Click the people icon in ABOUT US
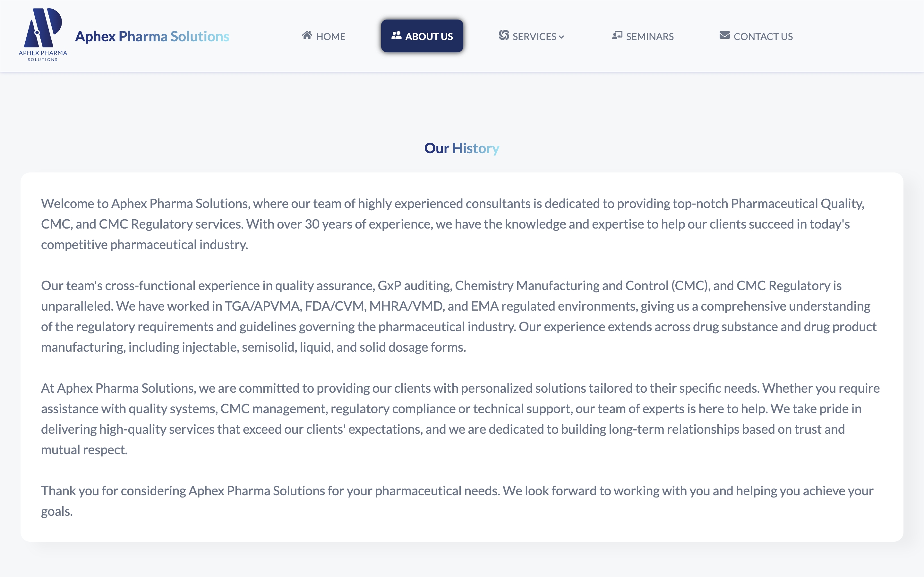924x577 pixels. coord(396,36)
